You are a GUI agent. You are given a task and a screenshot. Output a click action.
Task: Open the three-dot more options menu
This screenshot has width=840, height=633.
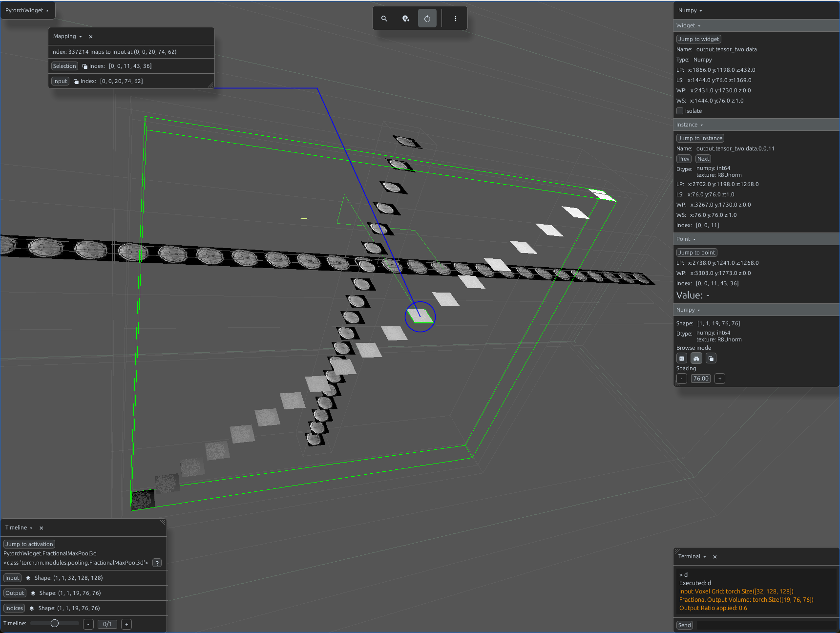[x=456, y=19]
